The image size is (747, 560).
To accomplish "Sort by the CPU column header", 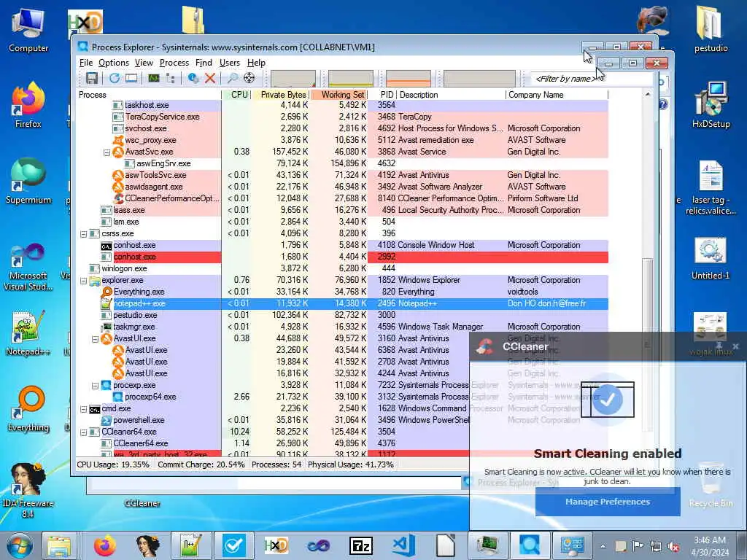I will pos(237,95).
